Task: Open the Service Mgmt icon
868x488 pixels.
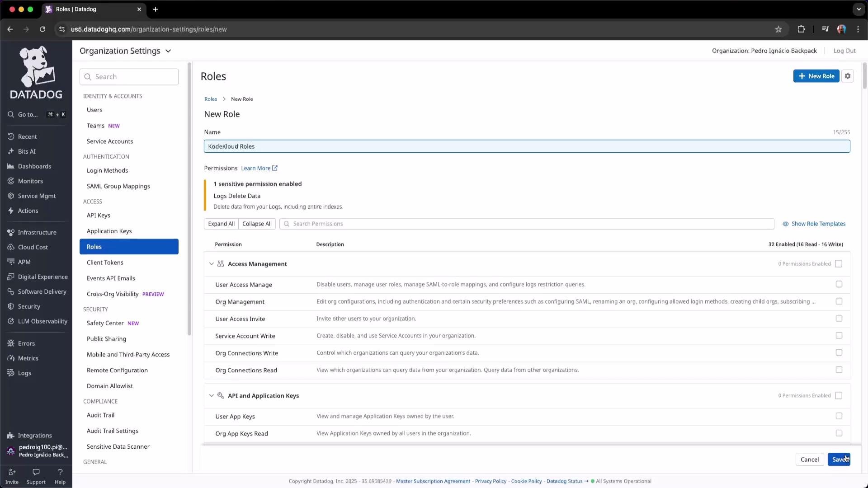Action: pos(11,196)
